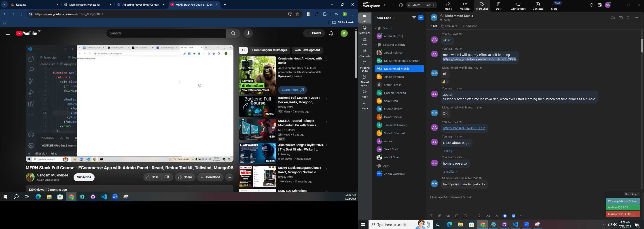644x229 pixels.
Task: Subscribe to Sangam Mukherjee channel
Action: [84, 177]
